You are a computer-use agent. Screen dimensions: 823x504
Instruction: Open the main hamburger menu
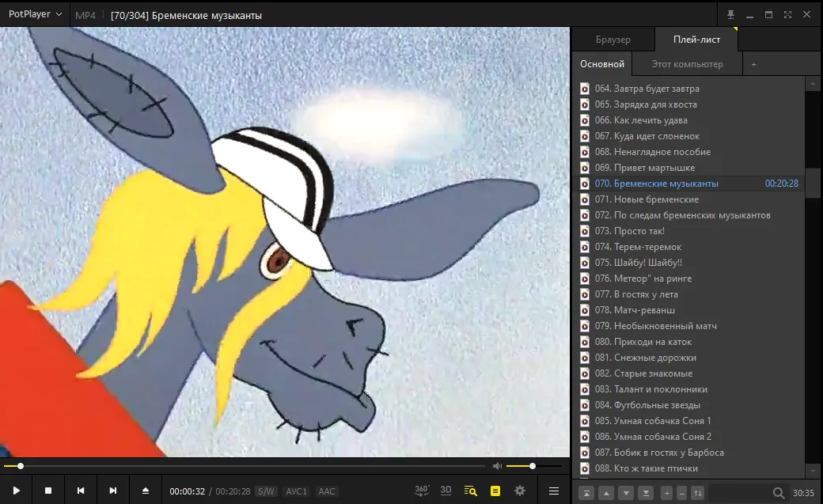pyautogui.click(x=554, y=491)
